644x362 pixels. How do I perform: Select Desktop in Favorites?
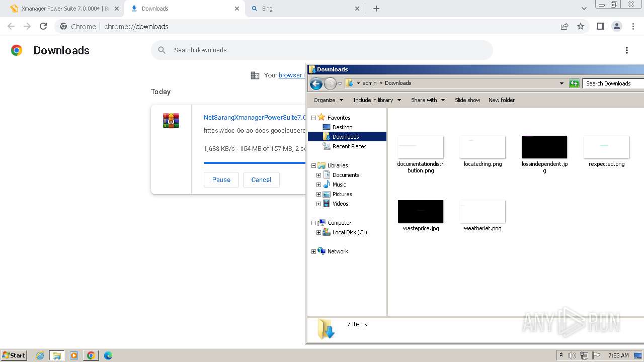[342, 127]
